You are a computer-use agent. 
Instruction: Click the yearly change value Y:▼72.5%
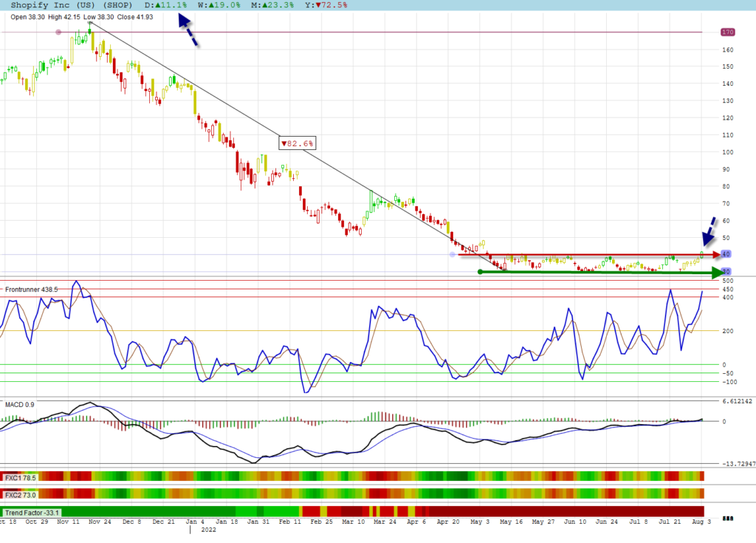point(326,5)
